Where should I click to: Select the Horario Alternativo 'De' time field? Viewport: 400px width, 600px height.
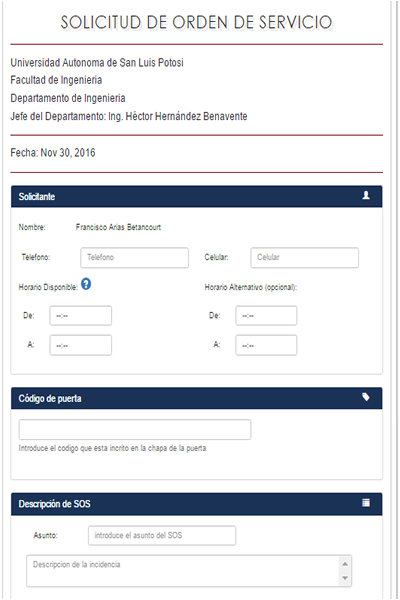[266, 316]
